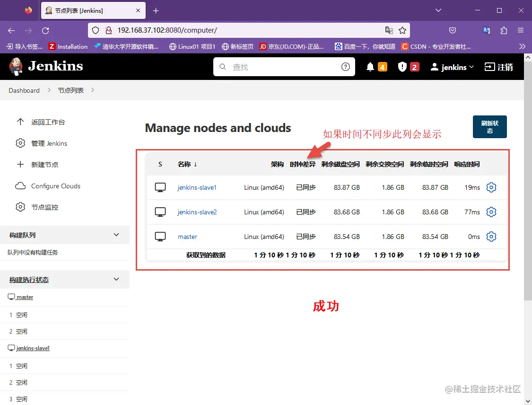Open Firefox hamburger application menu
This screenshot has height=405, width=532.
(x=521, y=30)
